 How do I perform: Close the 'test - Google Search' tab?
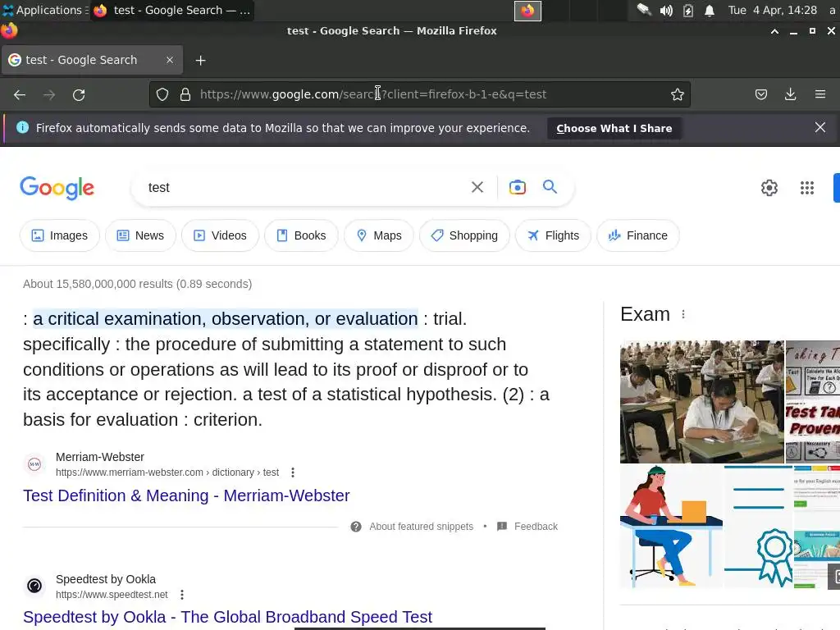coord(169,60)
